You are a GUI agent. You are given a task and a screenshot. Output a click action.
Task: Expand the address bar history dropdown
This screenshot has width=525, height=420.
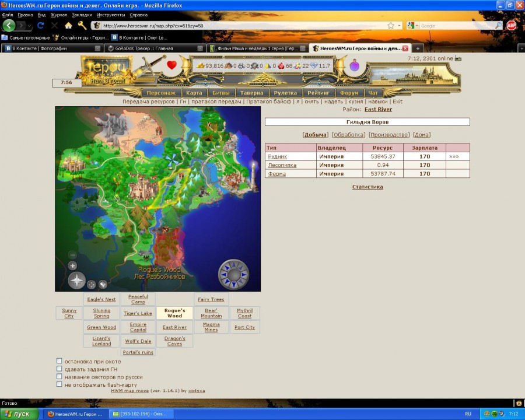(x=399, y=26)
